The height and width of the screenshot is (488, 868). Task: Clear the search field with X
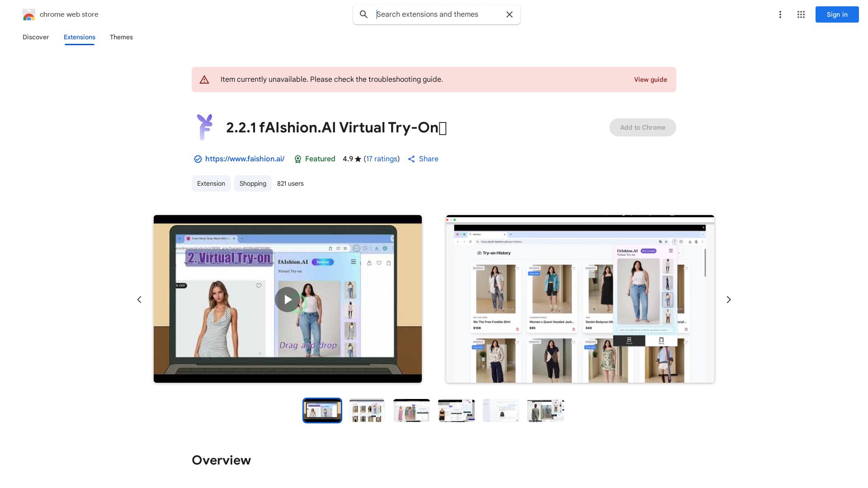tap(509, 14)
